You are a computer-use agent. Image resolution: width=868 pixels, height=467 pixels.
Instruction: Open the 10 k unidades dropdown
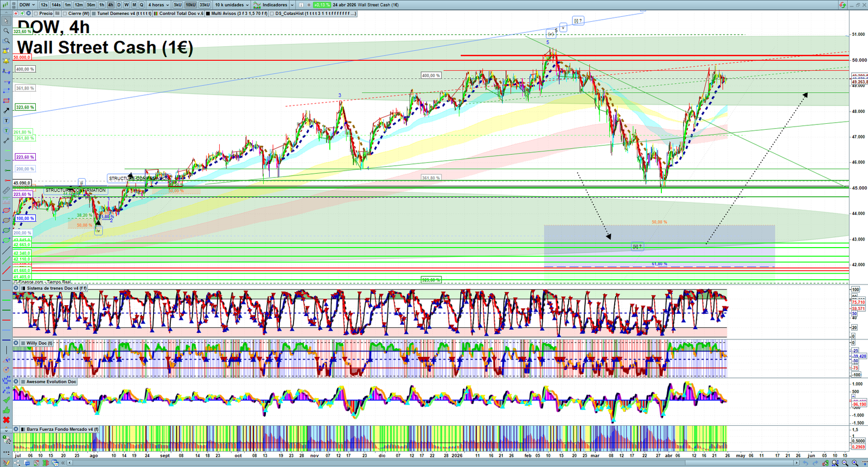(232, 5)
